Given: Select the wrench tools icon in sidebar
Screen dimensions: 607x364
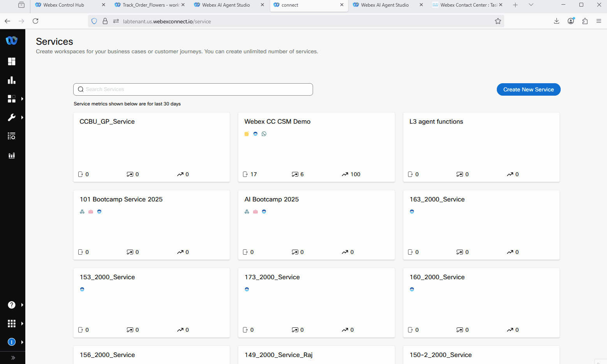Looking at the screenshot, I should [12, 117].
